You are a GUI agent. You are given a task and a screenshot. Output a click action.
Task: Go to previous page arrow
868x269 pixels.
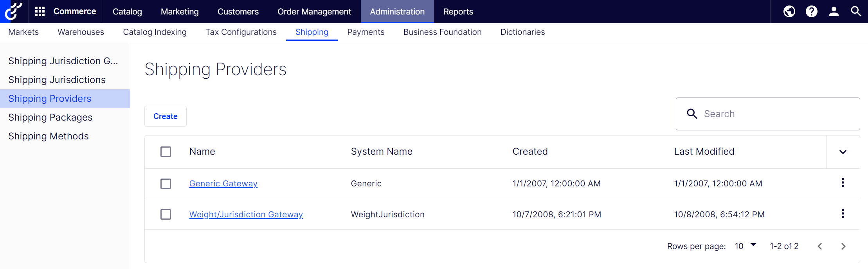[x=820, y=246]
